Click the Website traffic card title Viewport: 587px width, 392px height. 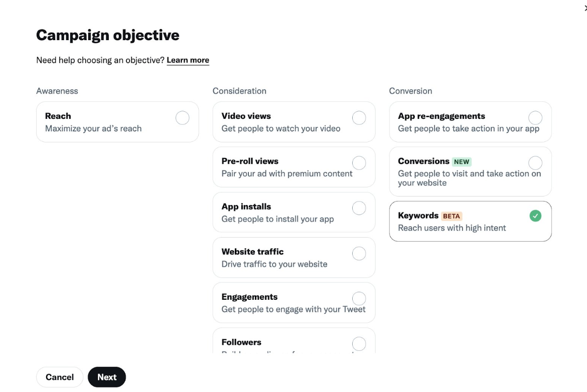tap(253, 252)
